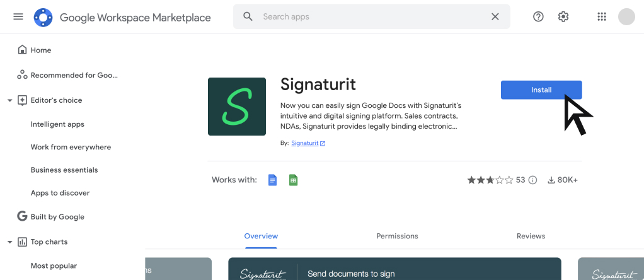The image size is (644, 280).
Task: Open the Settings gear icon
Action: click(563, 16)
